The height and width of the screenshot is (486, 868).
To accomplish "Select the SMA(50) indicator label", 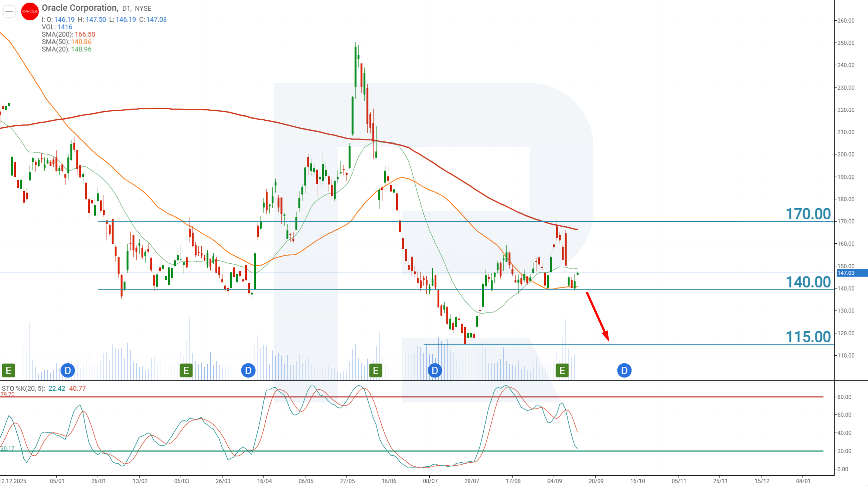I will (67, 42).
